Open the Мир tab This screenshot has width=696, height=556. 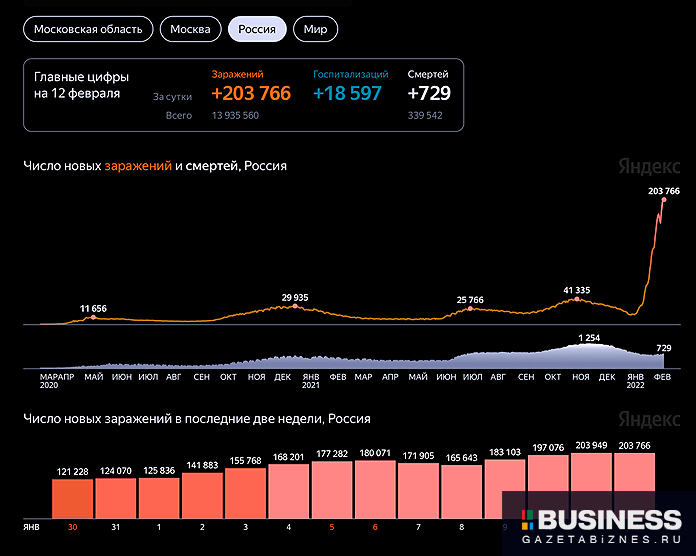[x=315, y=29]
